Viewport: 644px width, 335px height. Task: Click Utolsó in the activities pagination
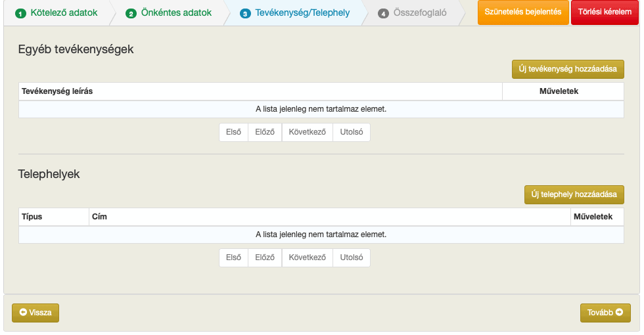click(352, 132)
